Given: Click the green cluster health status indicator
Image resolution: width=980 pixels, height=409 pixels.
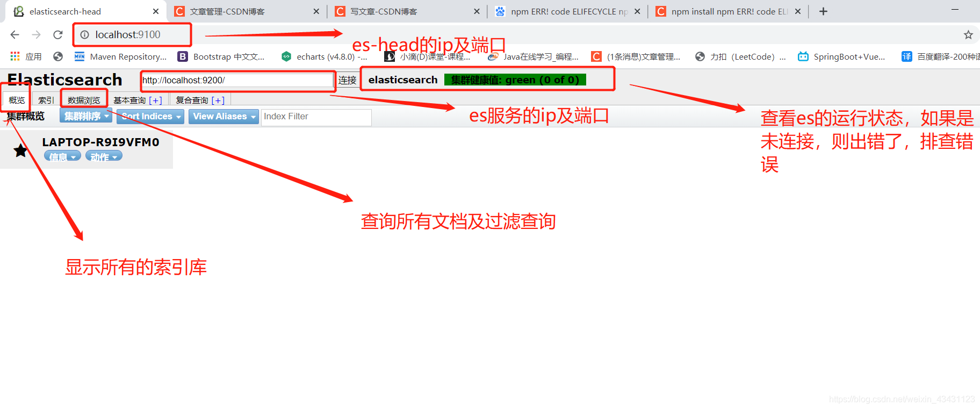Looking at the screenshot, I should (x=515, y=80).
